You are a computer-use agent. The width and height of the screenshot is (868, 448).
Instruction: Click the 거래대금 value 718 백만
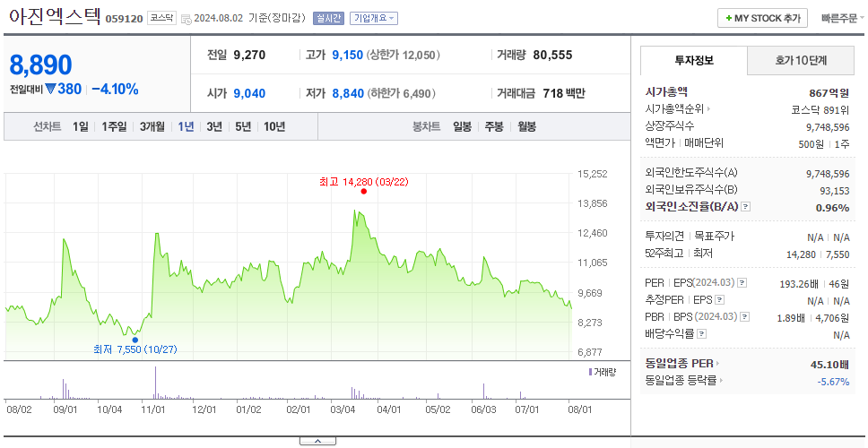click(x=563, y=93)
